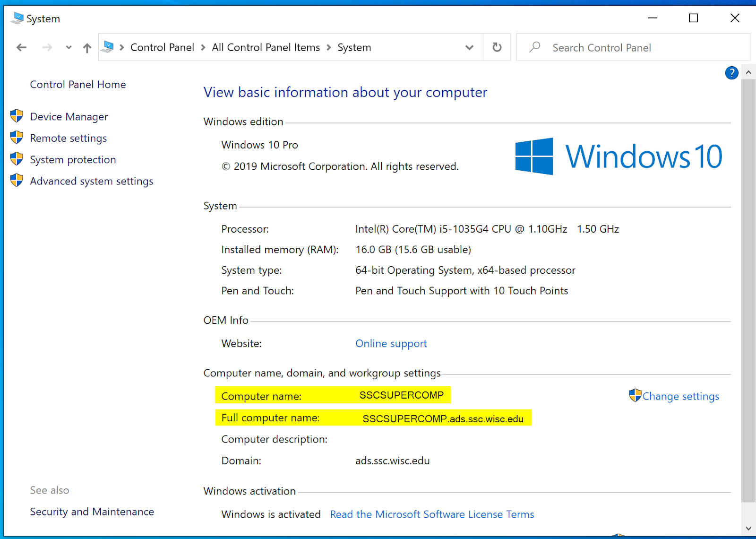Click the Forward navigation arrow
The image size is (756, 539).
pos(47,47)
